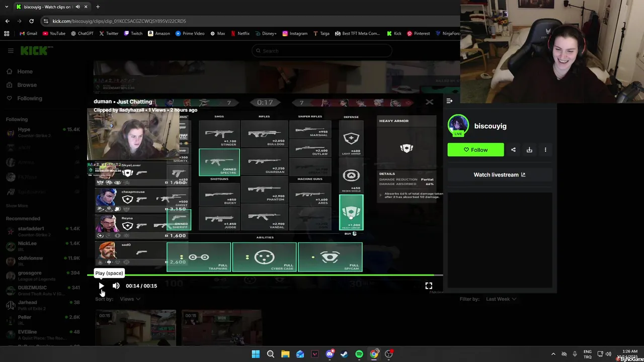Open the browser tab search chevron
This screenshot has width=644, height=362.
tap(6, 7)
